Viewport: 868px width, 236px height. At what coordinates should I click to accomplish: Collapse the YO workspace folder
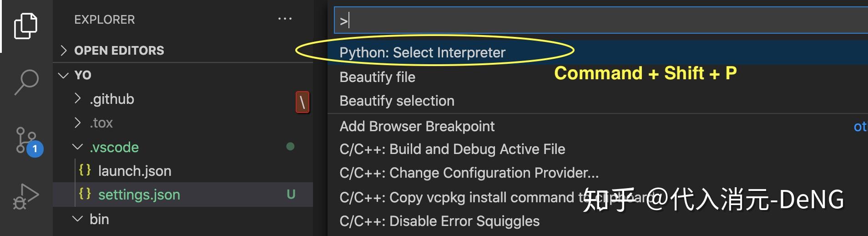pos(64,75)
